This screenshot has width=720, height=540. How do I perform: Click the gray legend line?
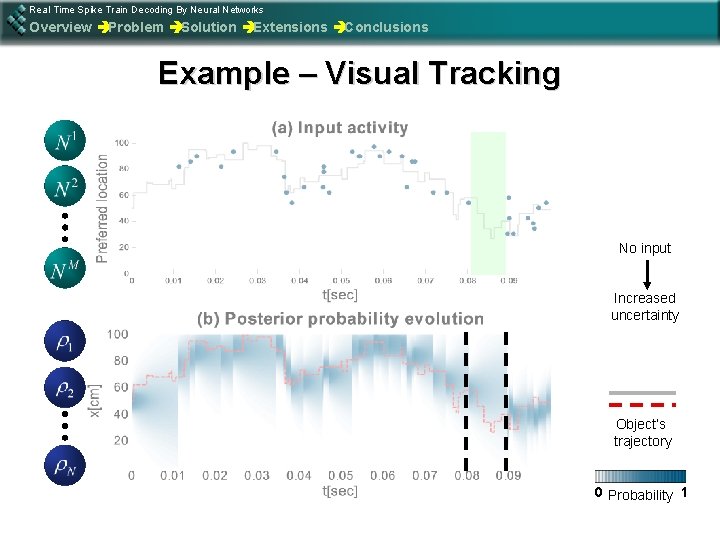(642, 393)
